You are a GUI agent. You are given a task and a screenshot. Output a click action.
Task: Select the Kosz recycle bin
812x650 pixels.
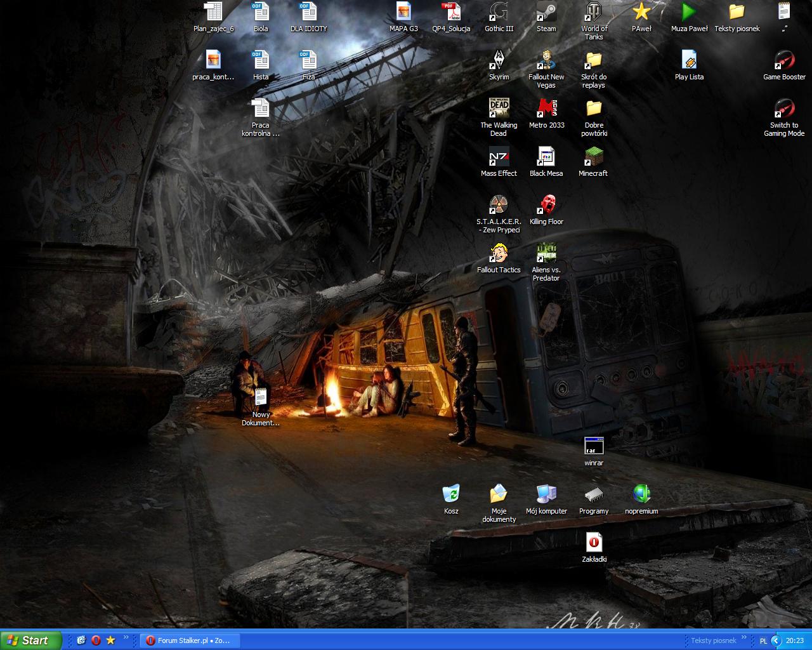pyautogui.click(x=451, y=494)
